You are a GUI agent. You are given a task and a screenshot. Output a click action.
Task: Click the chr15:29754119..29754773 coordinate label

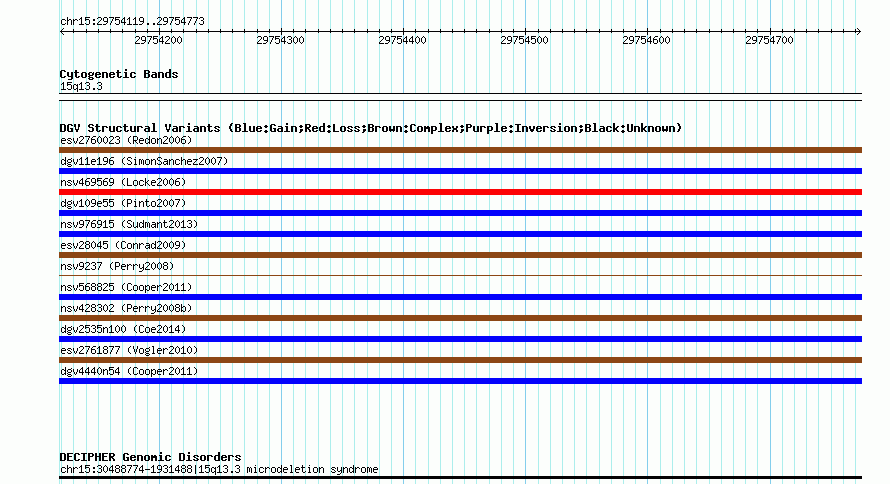(132, 21)
